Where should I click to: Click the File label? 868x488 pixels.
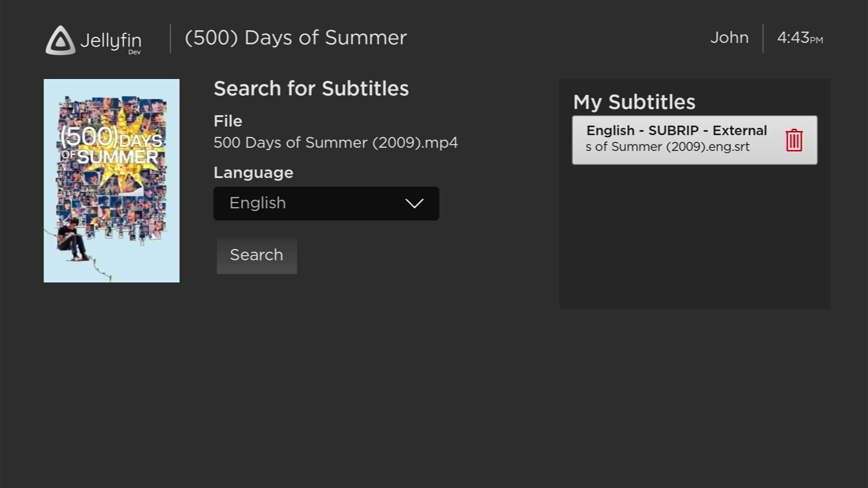click(x=227, y=121)
